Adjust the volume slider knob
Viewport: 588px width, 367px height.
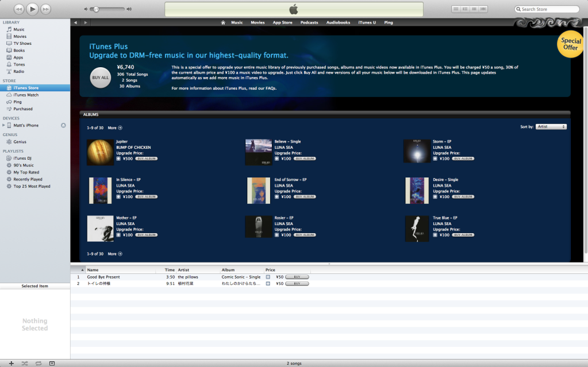(96, 9)
